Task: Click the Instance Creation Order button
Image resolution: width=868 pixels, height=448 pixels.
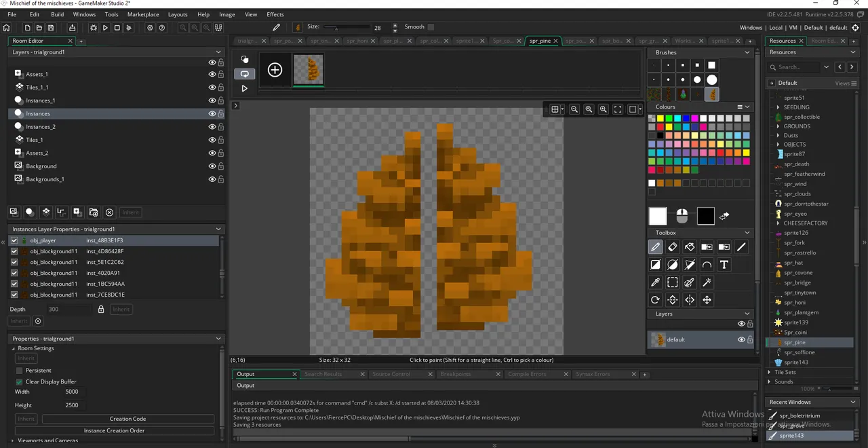Action: [x=115, y=430]
